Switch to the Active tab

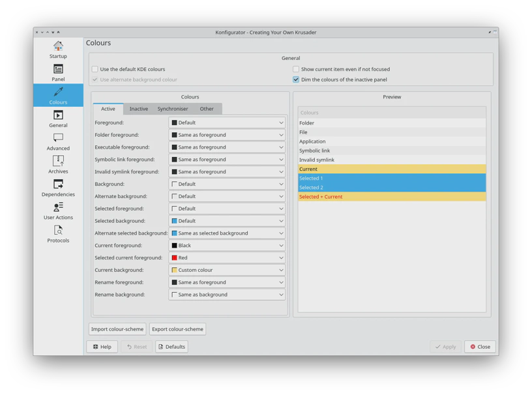point(108,109)
